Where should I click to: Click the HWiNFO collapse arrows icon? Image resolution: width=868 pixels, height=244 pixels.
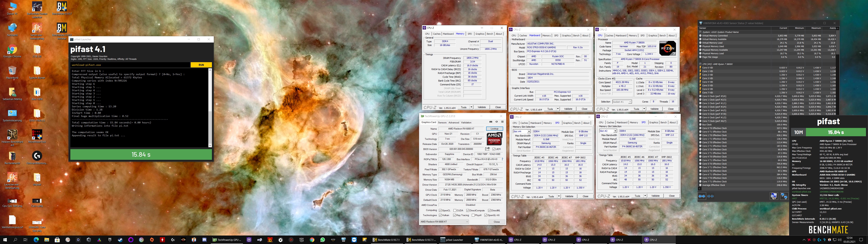[711, 196]
